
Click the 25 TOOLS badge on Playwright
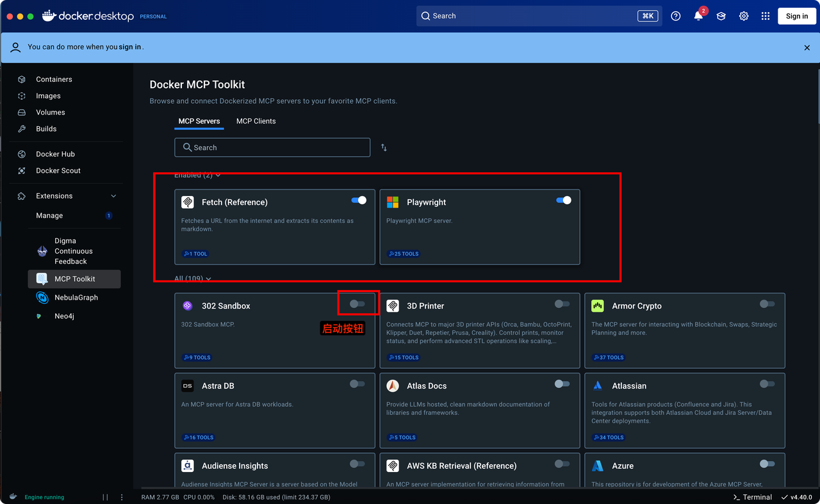pos(404,254)
